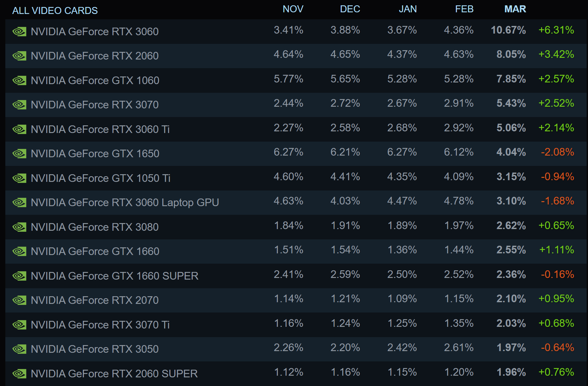Click NVIDIA logo icon beside RTX 3070
Image resolution: width=588 pixels, height=386 pixels.
[19, 105]
